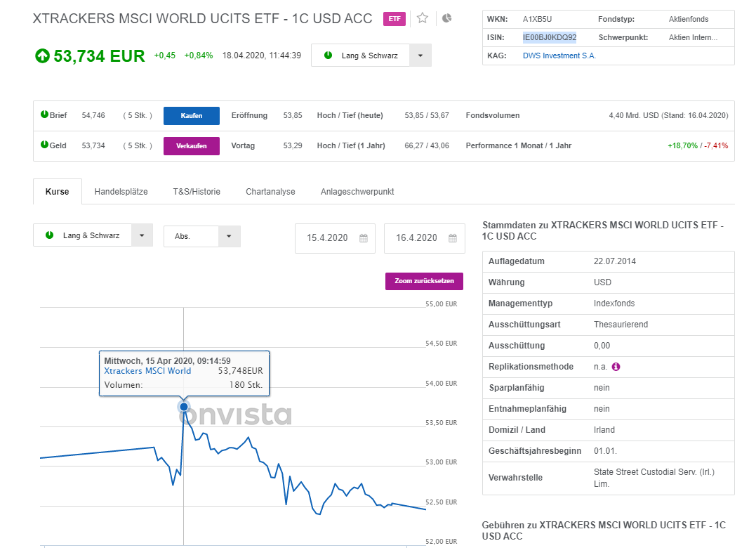Click the green up-arrow price icon
Viewport: 756px width, 548px height.
(x=42, y=56)
